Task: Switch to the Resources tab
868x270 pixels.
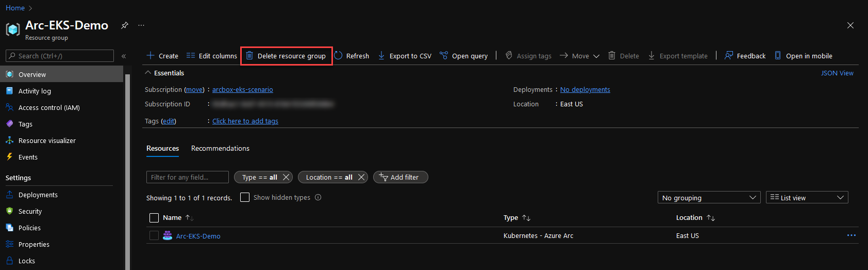Action: point(163,148)
